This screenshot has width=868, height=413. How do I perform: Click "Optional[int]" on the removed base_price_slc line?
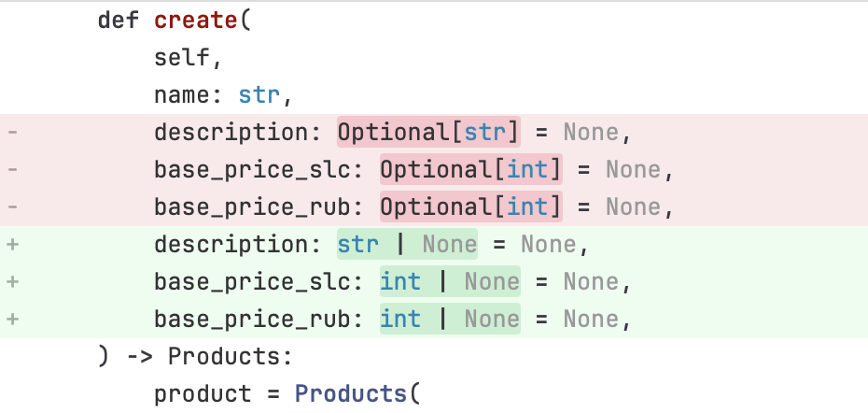coord(470,170)
